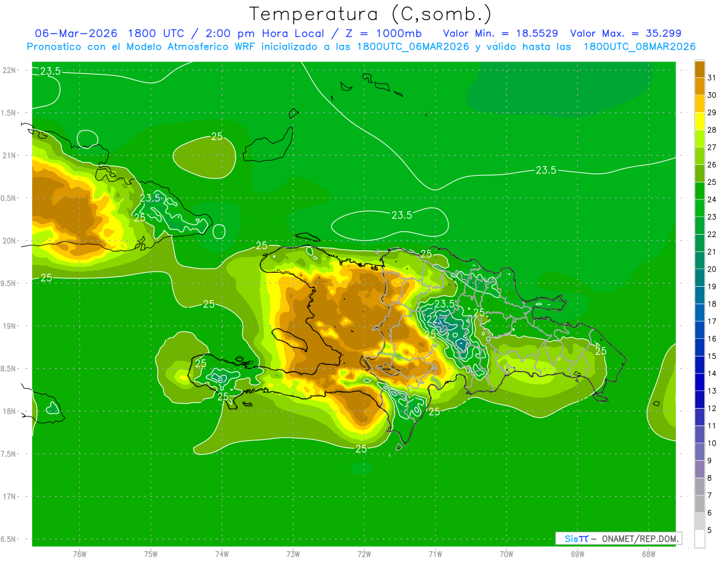Viewport: 728px width, 562px height.
Task: Click the "23.5" contour label beside the 22N tick
Action: click(x=50, y=72)
